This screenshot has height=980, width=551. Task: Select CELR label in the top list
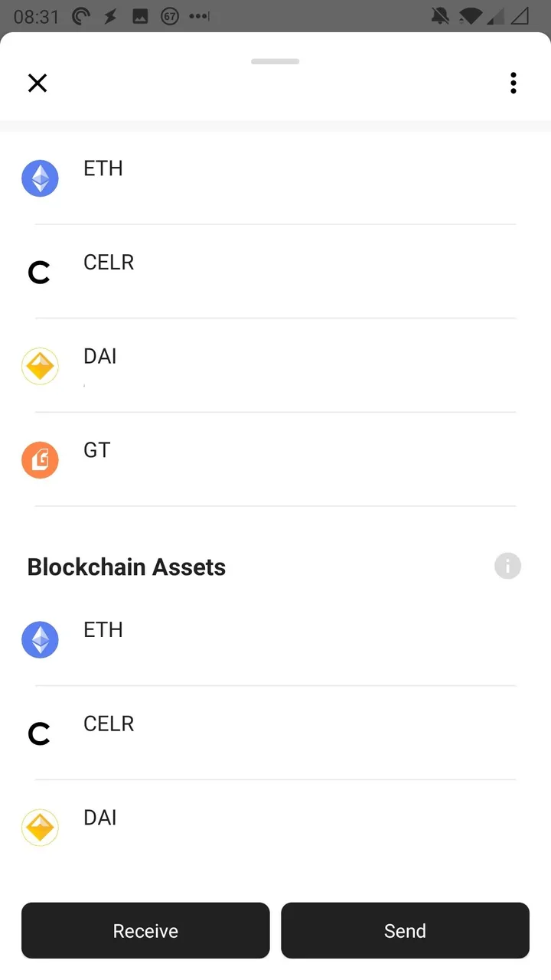point(109,263)
